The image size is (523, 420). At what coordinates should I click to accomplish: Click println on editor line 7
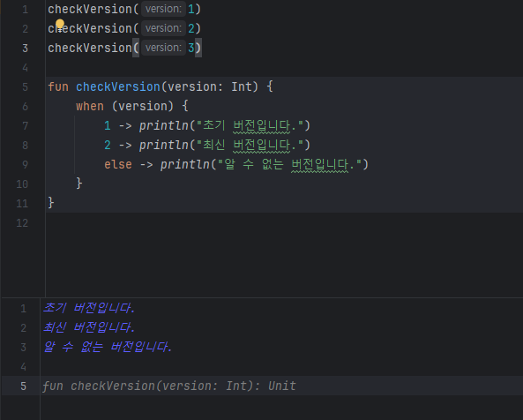(x=164, y=126)
